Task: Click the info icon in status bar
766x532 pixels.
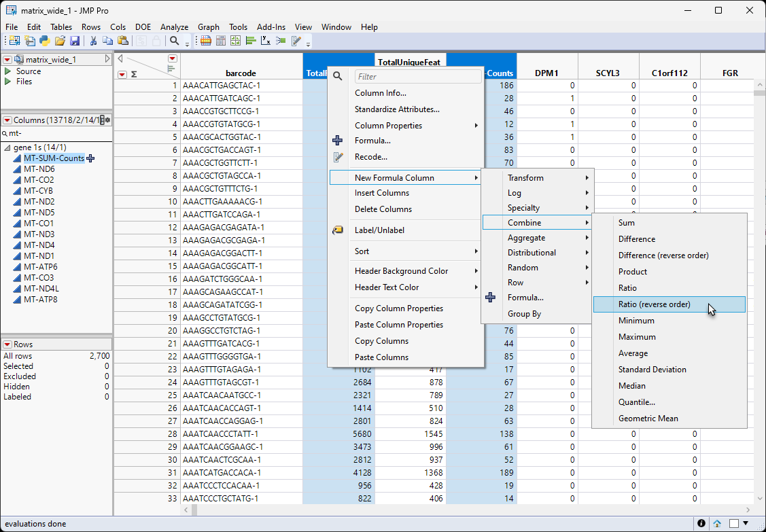Action: 701,523
